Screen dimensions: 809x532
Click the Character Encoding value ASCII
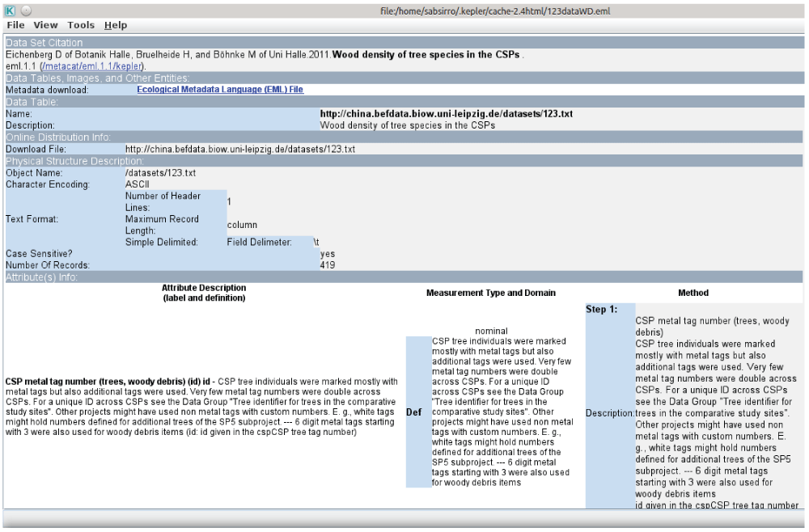coord(138,184)
